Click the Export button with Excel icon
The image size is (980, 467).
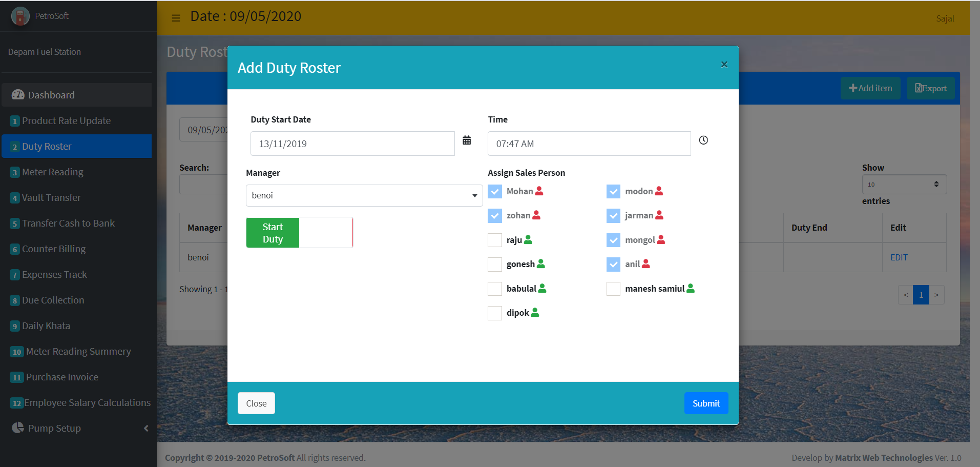930,88
